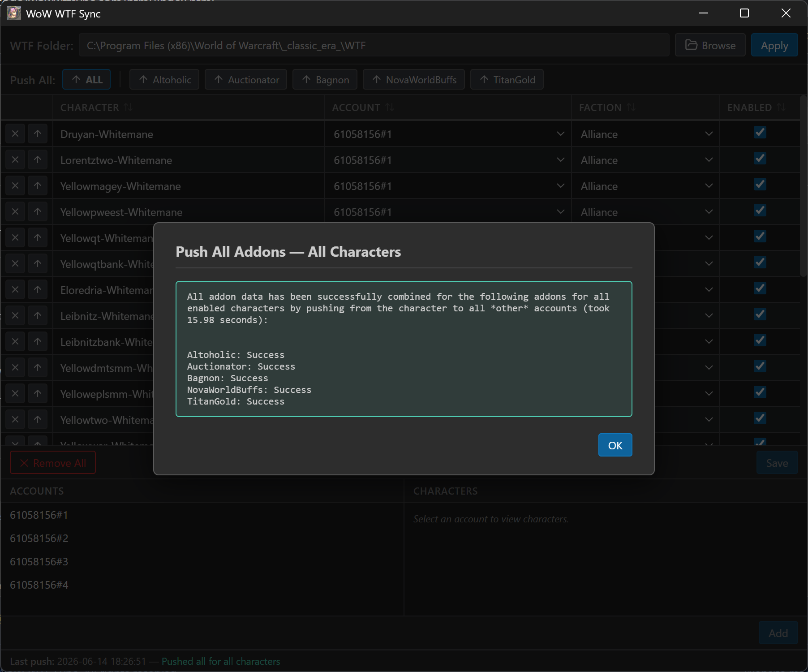Viewport: 808px width, 672px height.
Task: Remove Leibnitzbank row with X icon
Action: tap(15, 341)
